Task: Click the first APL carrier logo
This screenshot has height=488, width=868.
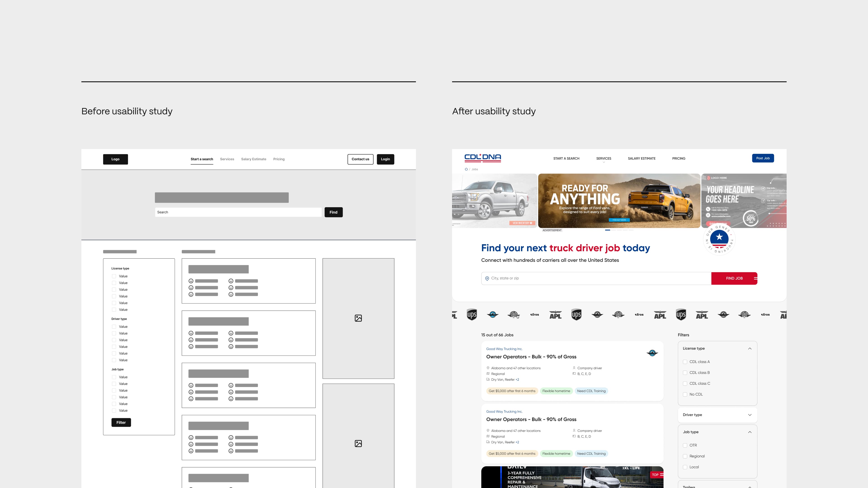Action: click(555, 315)
